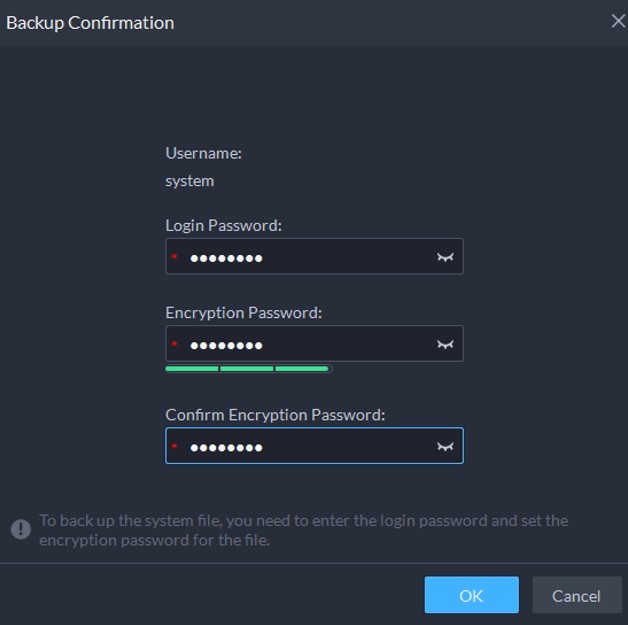628x625 pixels.
Task: Click the green password strength bar
Action: (247, 369)
